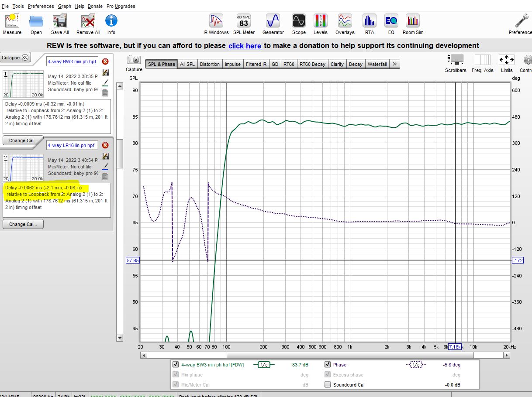Toggle the Mic/Meter Cal checkbox
The width and height of the screenshot is (532, 397).
(x=176, y=385)
